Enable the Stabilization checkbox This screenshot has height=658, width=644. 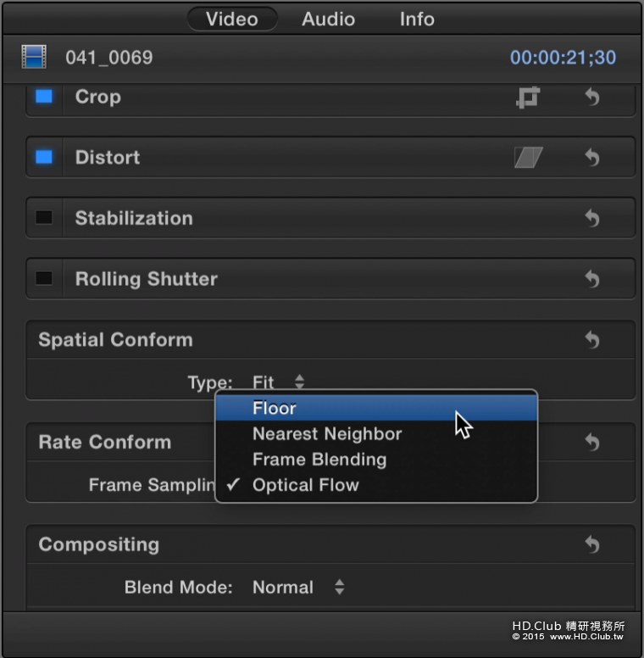[44, 218]
